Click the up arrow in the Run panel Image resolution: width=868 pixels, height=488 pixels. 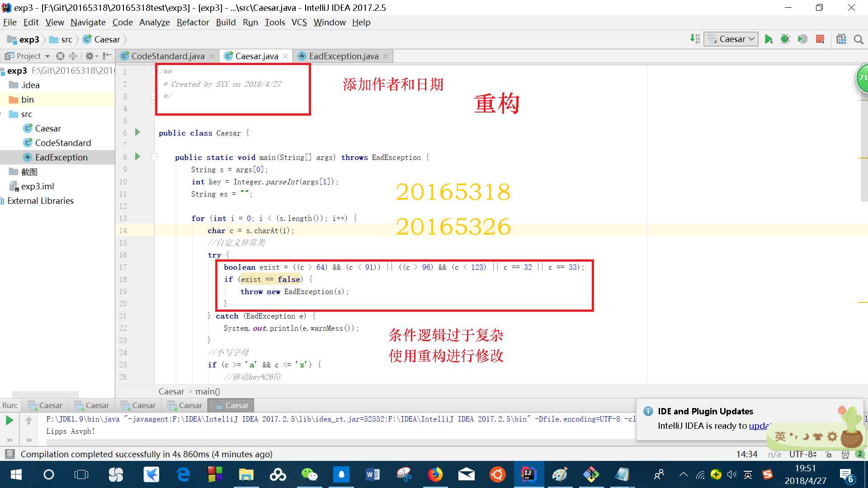click(x=29, y=421)
